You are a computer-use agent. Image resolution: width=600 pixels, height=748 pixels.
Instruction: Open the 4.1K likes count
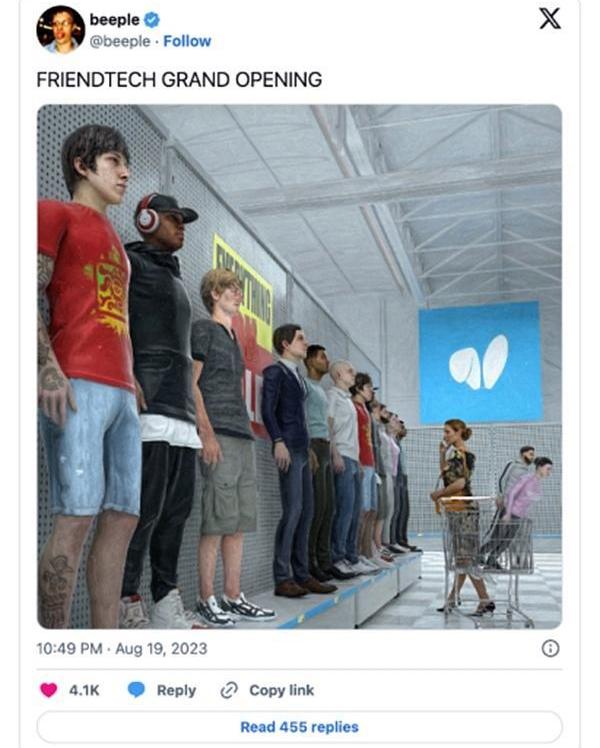pos(84,690)
